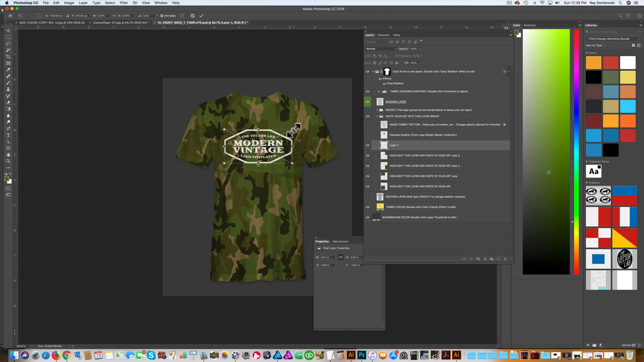Switch to the Adjustments panel tab
Image resolution: width=644 pixels, height=362 pixels.
pyautogui.click(x=340, y=241)
